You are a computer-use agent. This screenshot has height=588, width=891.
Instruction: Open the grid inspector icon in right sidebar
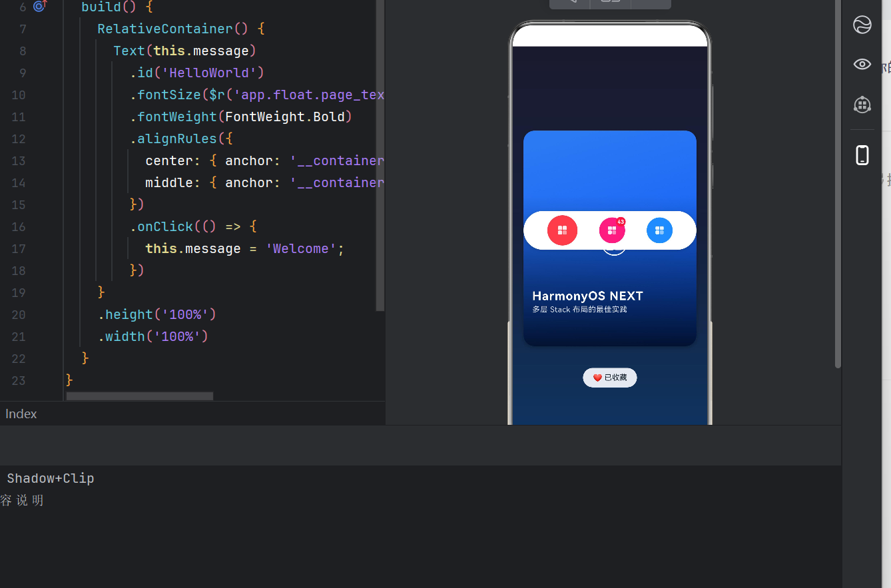tap(862, 105)
